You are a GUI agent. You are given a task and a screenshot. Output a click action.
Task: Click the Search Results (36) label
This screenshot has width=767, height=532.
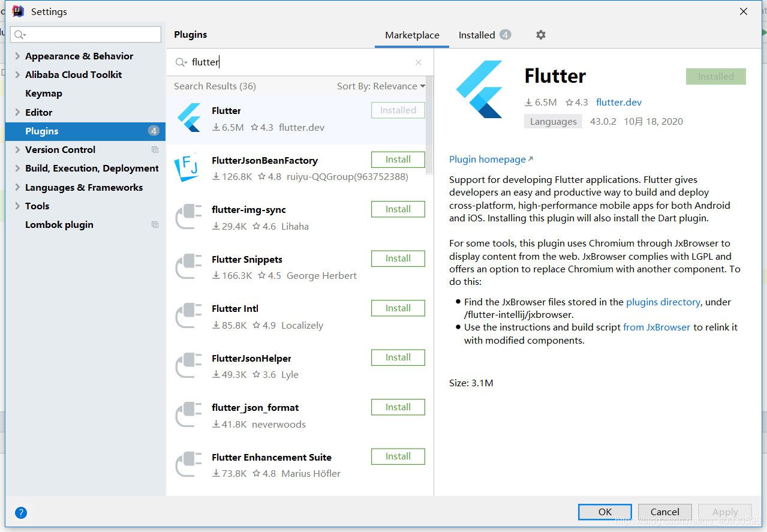215,86
